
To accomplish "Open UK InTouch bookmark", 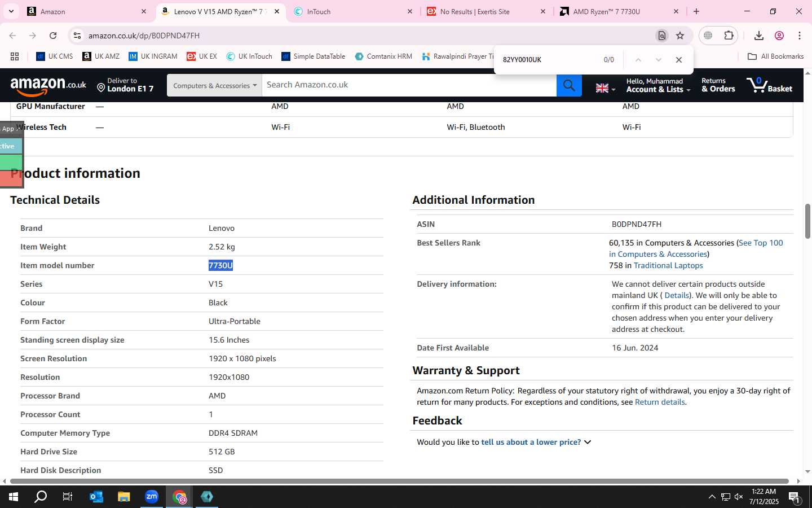I will pyautogui.click(x=249, y=56).
